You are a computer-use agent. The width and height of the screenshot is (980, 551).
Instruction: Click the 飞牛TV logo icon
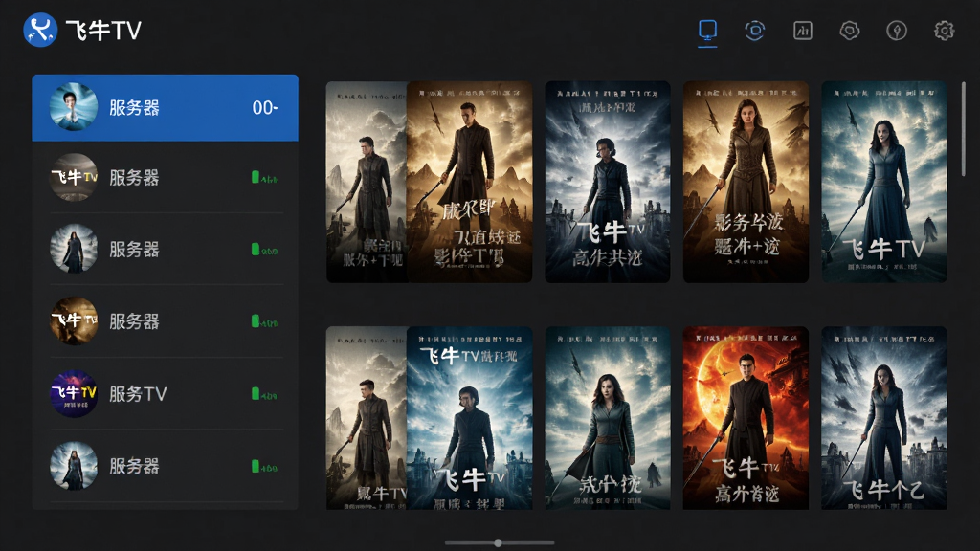(x=40, y=30)
